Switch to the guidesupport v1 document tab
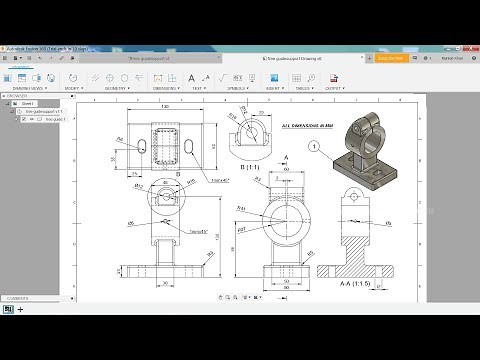 pyautogui.click(x=149, y=58)
